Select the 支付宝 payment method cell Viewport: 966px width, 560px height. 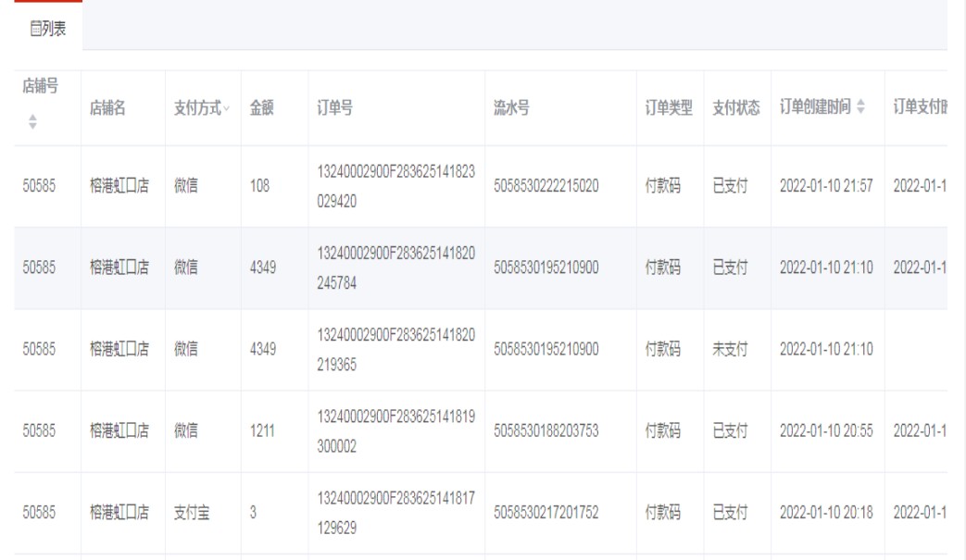pos(192,513)
